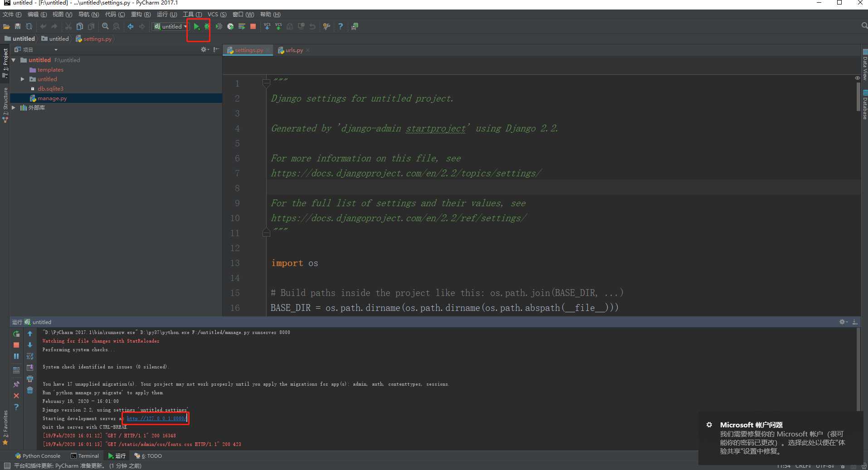Stop the process using toolbar red square
The height and width of the screenshot is (470, 868).
point(253,27)
